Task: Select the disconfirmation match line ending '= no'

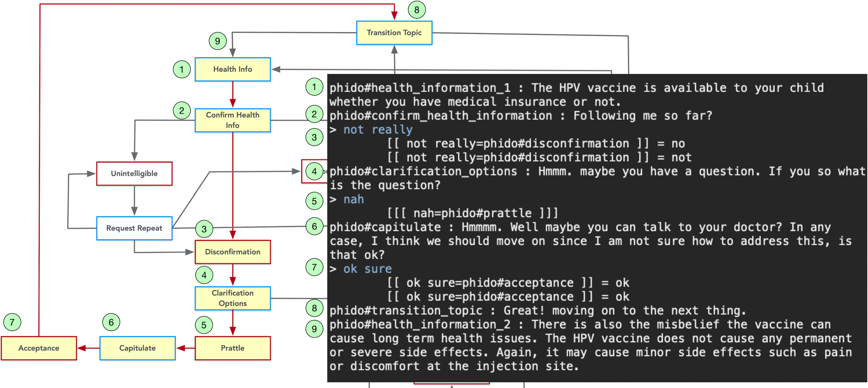Action: (536, 143)
